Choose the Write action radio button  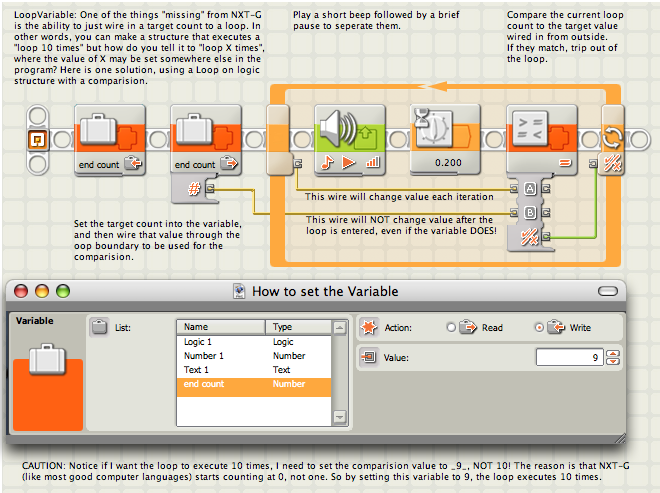coord(539,327)
